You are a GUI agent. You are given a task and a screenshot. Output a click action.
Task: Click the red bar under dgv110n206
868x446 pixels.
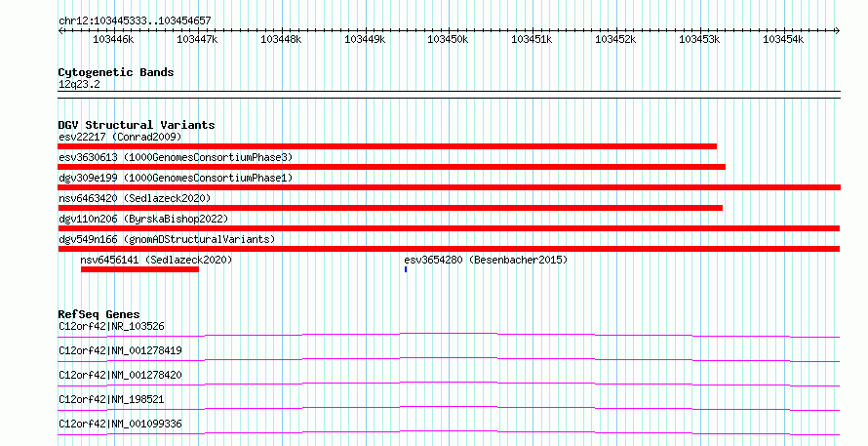tap(449, 228)
